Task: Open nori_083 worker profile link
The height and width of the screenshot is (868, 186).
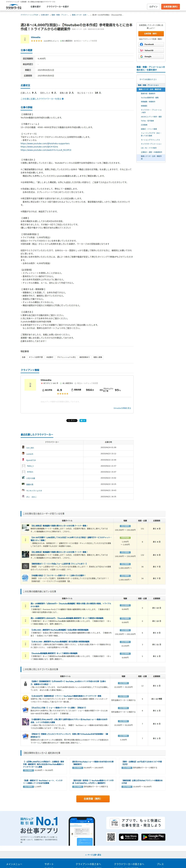Action: (x=30, y=448)
